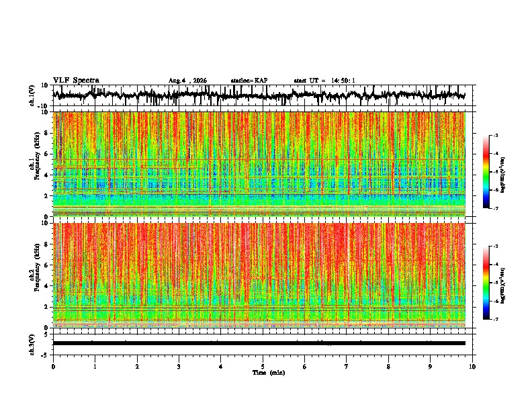Viewport: 532px width, 411px height.
Task: Click ch.1 spectrogram blue band near 3 kHz
Action: (259, 185)
